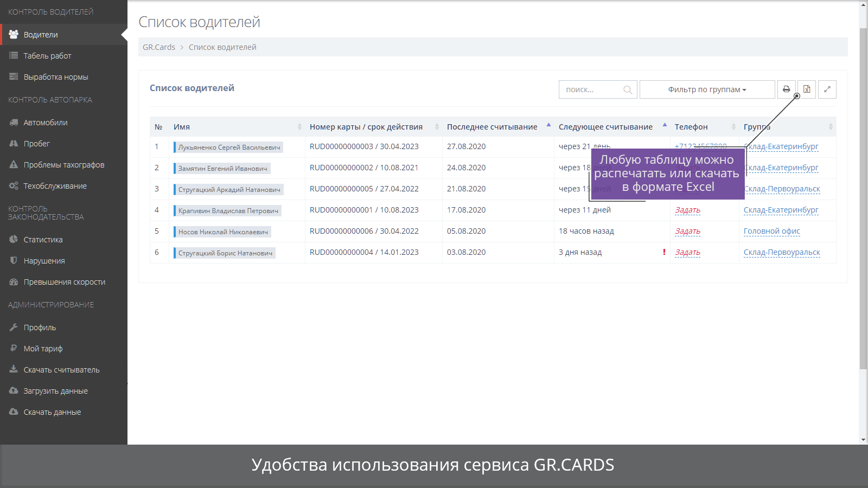Click the scrollbar down arrow
The height and width of the screenshot is (488, 868).
(863, 440)
